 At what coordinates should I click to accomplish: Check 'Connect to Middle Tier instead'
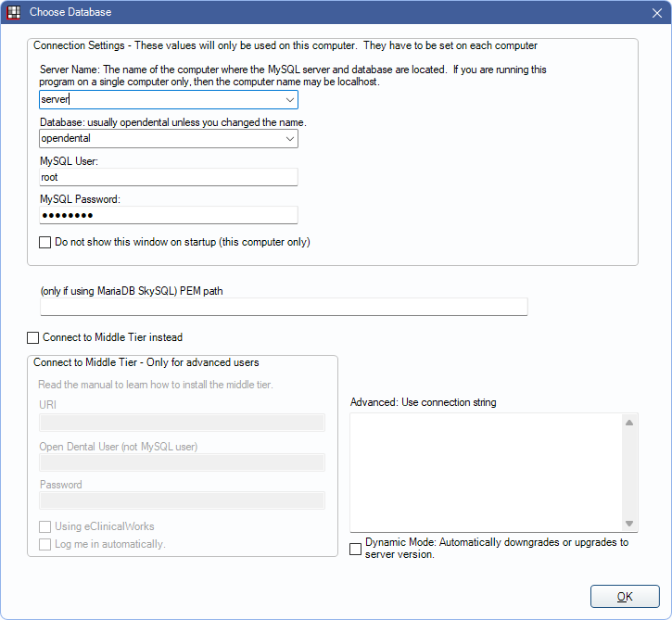33,337
